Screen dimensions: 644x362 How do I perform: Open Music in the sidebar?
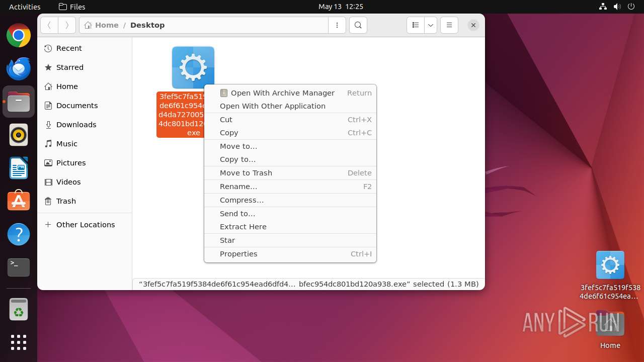[85, 144]
